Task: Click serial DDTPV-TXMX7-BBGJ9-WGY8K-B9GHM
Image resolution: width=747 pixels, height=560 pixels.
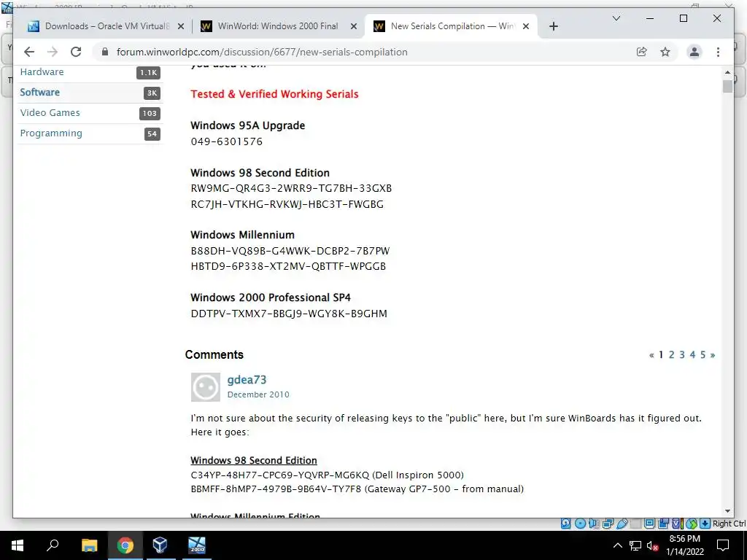Action: (x=289, y=314)
